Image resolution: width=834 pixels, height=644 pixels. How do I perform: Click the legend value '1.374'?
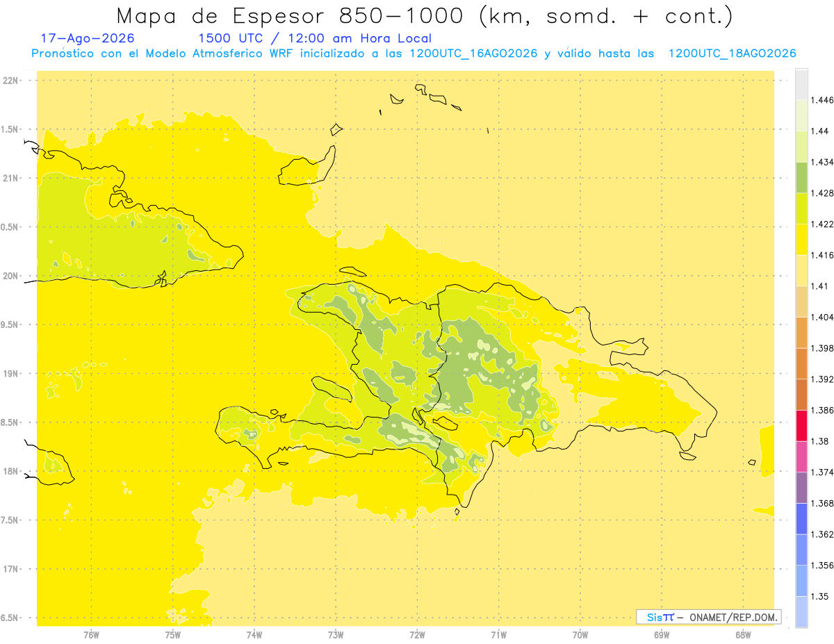pos(823,472)
